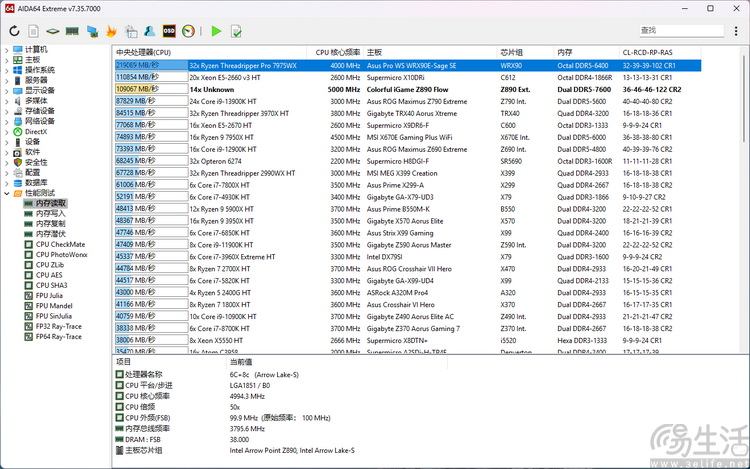This screenshot has height=469, width=750.
Task: Select the FPU SinJulia benchmark
Action: 54,316
